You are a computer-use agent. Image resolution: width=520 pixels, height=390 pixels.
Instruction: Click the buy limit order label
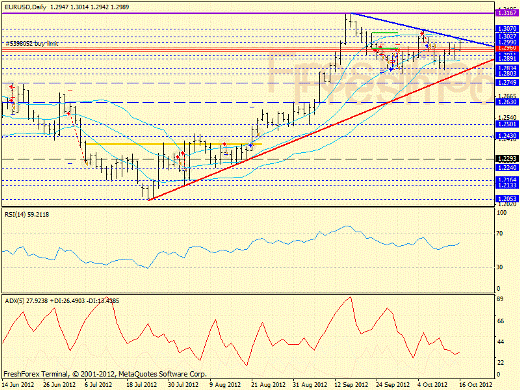pyautogui.click(x=32, y=43)
